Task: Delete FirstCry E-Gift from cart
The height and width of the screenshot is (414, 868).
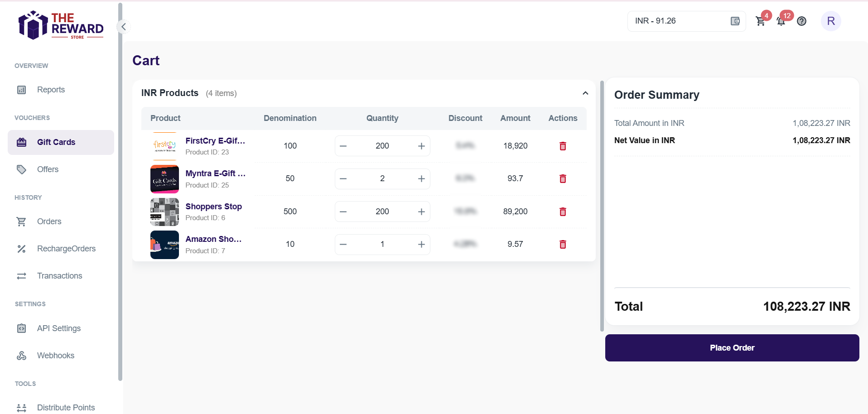Action: pos(563,146)
